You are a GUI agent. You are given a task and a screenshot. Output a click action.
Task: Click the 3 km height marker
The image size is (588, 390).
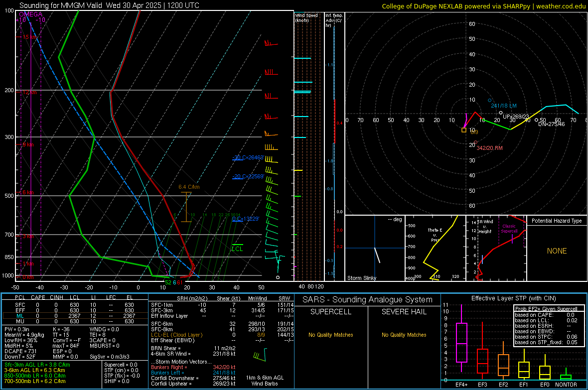28,236
